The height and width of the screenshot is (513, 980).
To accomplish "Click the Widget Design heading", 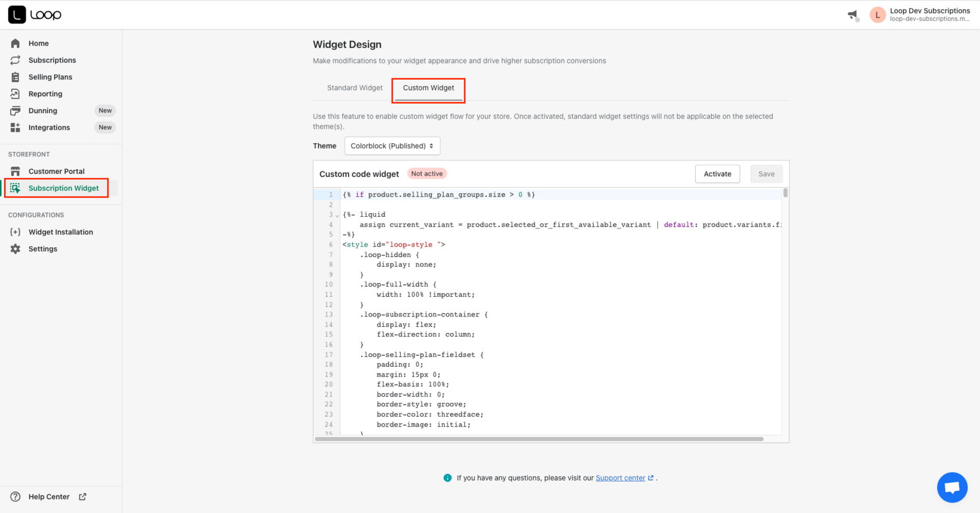I will (347, 45).
